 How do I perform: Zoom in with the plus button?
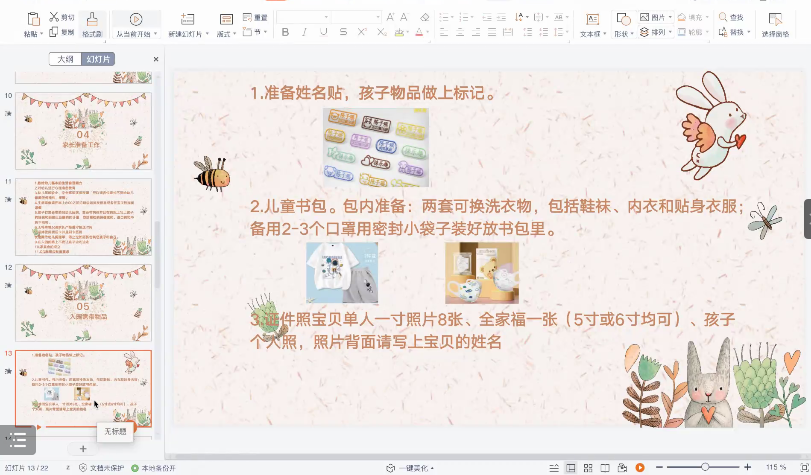(747, 467)
